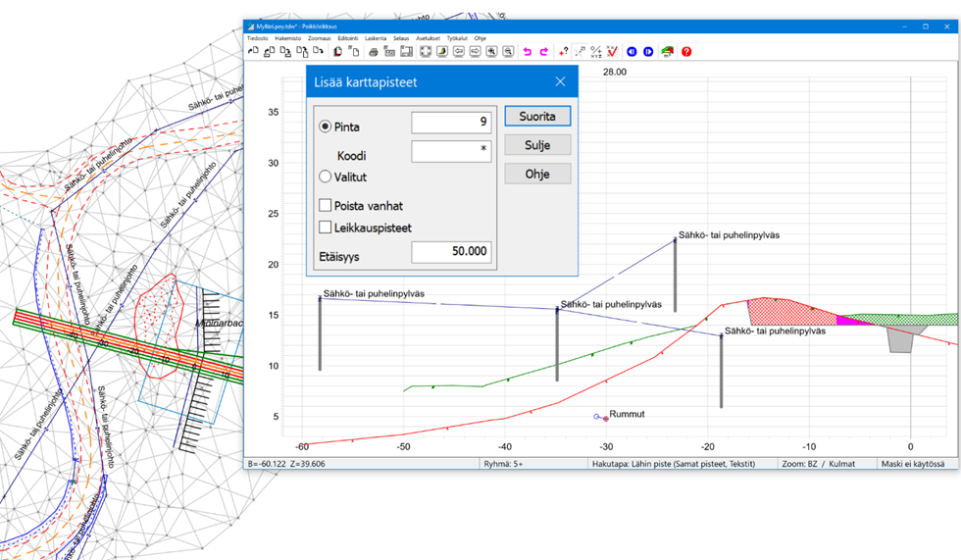The image size is (961, 560).
Task: Click the magenta redo arrow icon
Action: (x=544, y=51)
